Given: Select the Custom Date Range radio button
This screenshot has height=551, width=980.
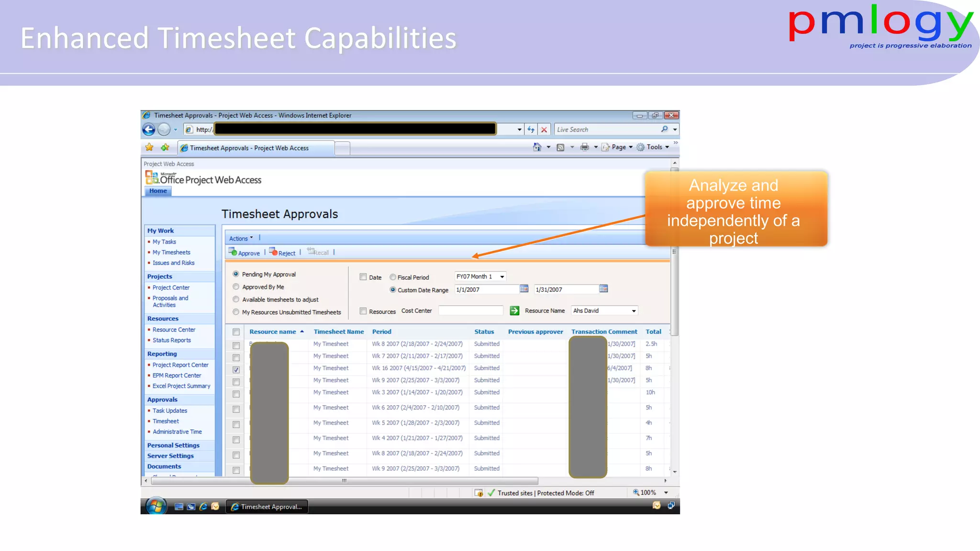Looking at the screenshot, I should coord(393,290).
